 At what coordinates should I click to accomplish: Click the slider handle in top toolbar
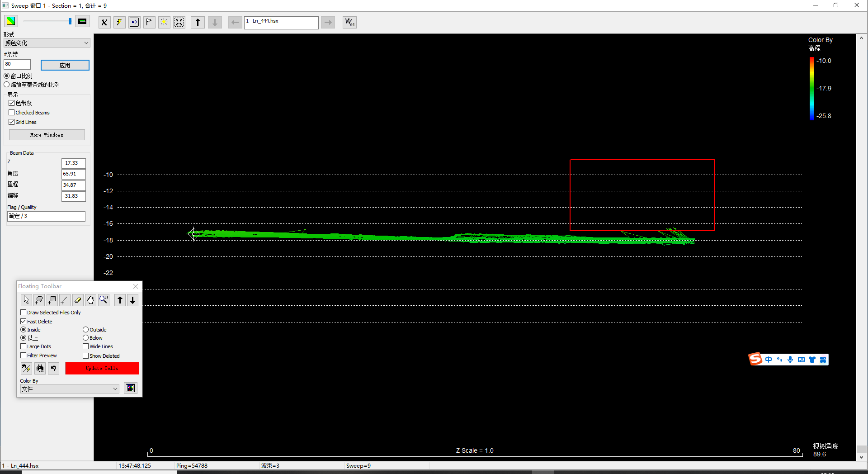tap(70, 21)
